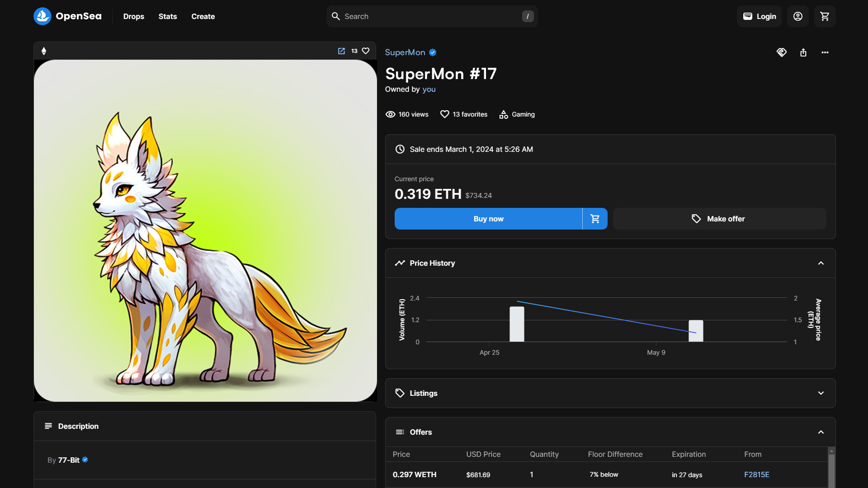868x488 pixels.
Task: Click the OpenSea logo icon
Action: (42, 16)
